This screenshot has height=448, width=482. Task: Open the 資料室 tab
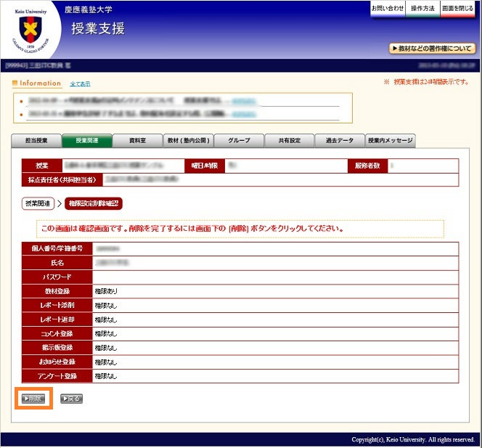(x=137, y=141)
